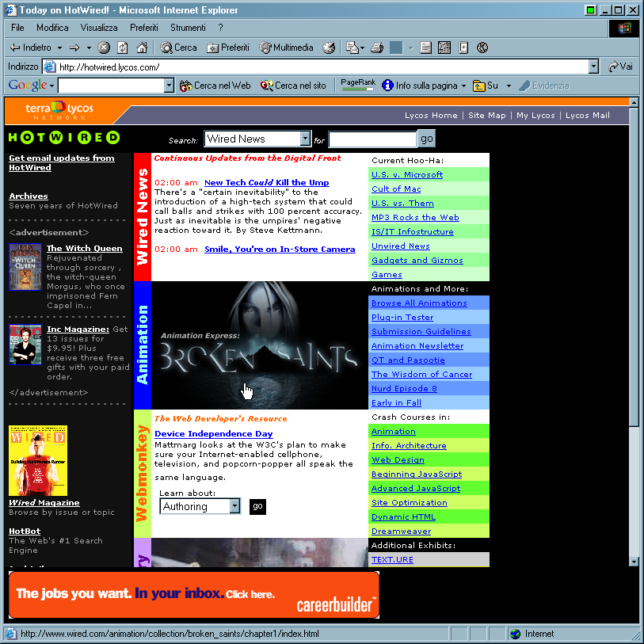Click the My Lycos link
The width and height of the screenshot is (644, 644).
535,116
